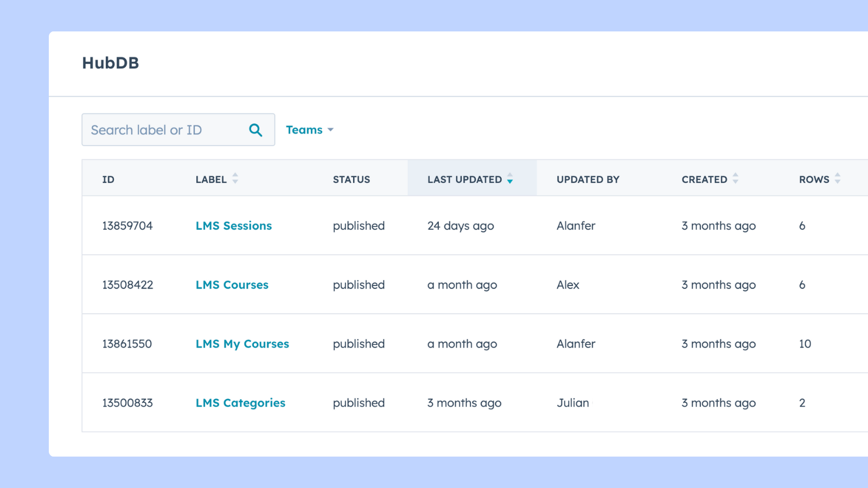
Task: Open the LMS Categories table
Action: (240, 403)
